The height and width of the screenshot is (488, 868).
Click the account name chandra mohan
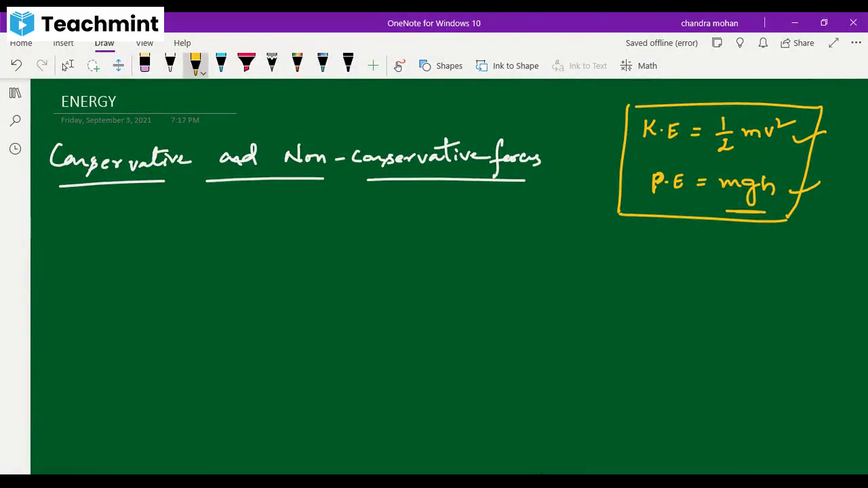coord(709,23)
